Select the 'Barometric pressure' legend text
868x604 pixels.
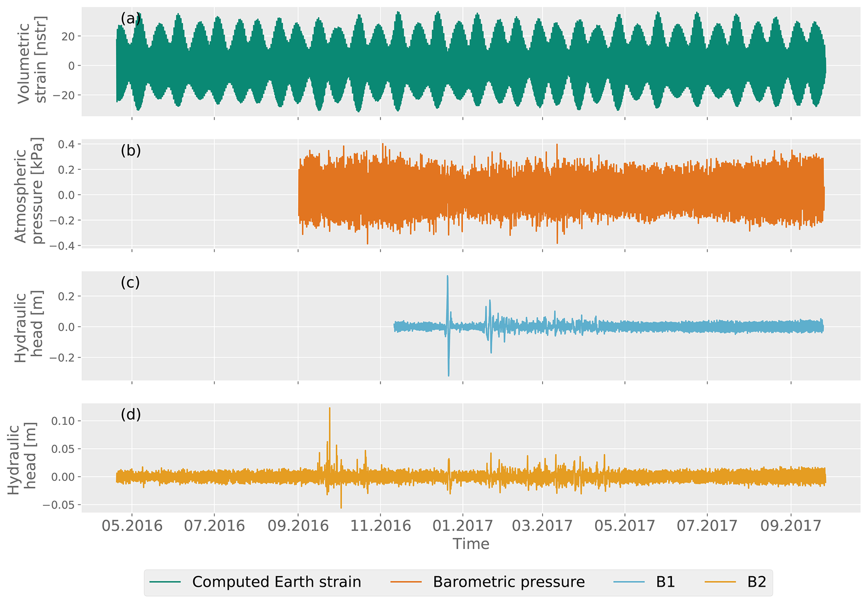[x=509, y=582]
